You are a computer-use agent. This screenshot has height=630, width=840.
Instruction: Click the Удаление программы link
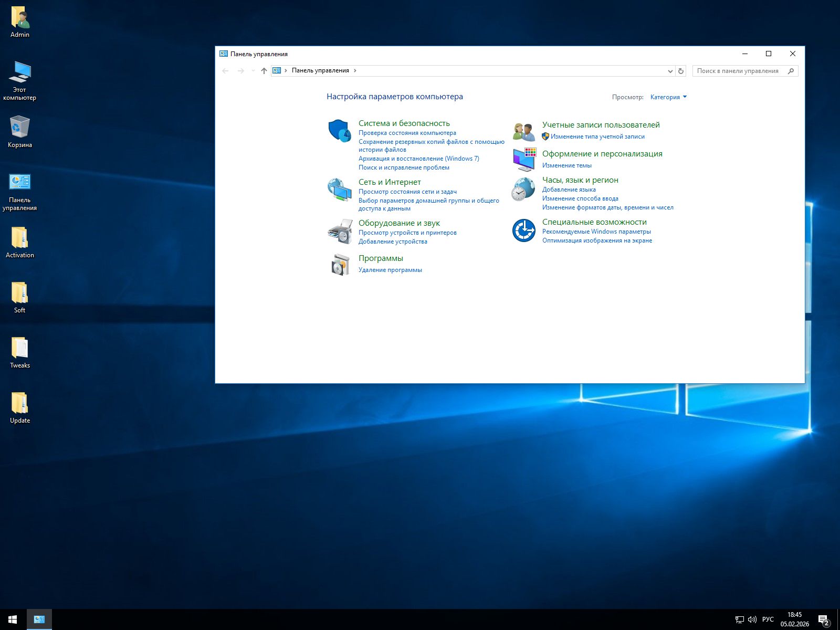pos(390,270)
